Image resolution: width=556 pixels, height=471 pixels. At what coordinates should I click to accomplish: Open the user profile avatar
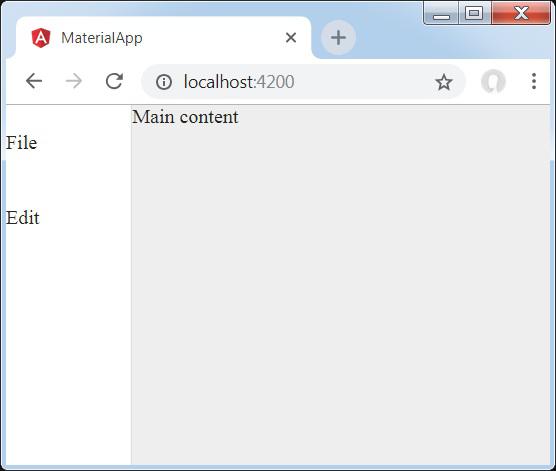[x=493, y=82]
